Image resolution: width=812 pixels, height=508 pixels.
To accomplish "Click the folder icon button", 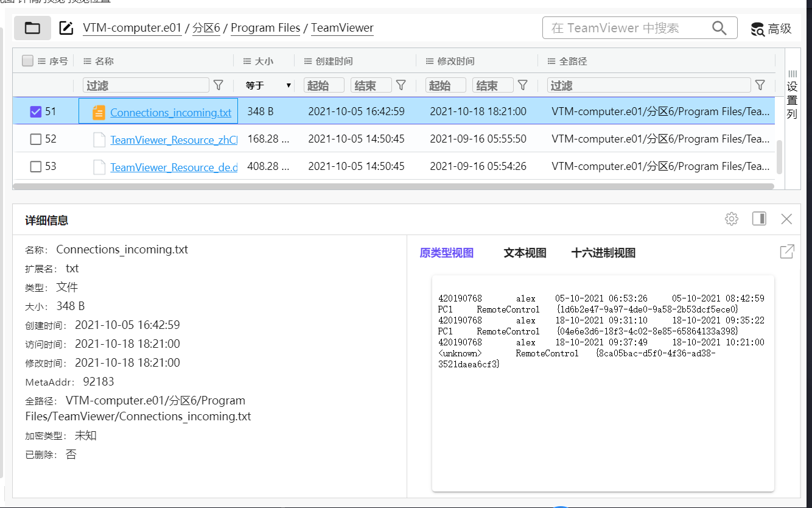I will (x=32, y=28).
